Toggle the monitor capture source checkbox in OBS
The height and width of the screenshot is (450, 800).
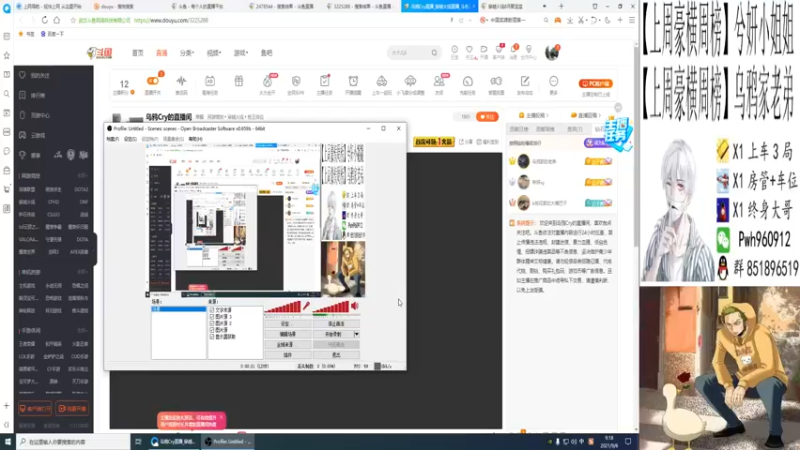(212, 337)
